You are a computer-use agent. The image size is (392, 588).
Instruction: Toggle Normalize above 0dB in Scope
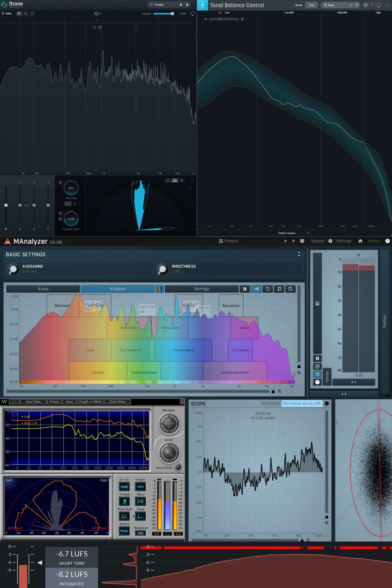pos(302,404)
